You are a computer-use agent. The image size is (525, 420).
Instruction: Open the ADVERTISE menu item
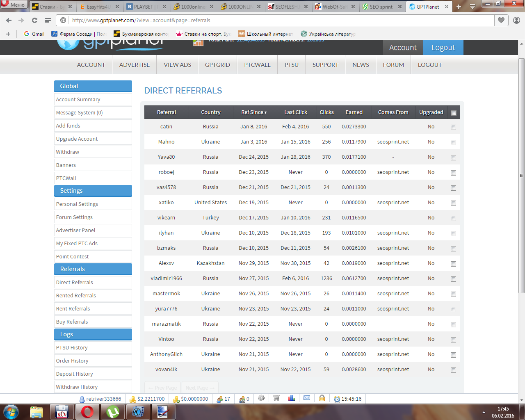pos(135,65)
